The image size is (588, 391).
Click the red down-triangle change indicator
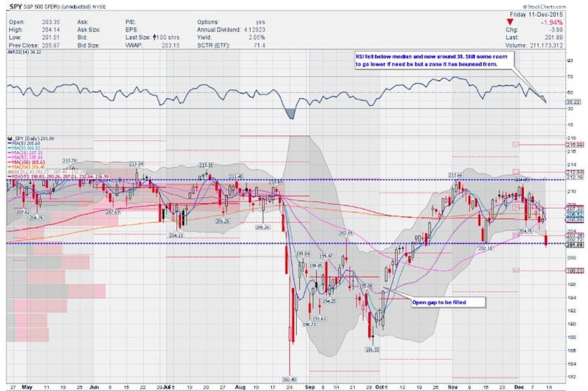coord(509,23)
